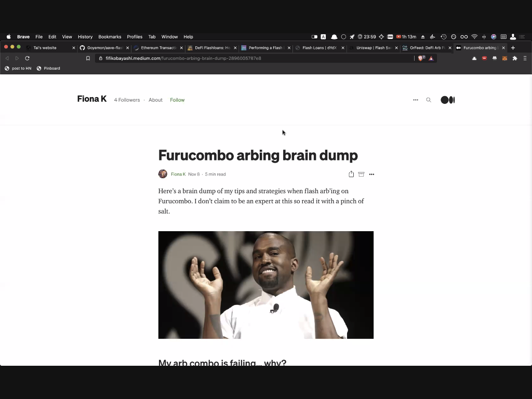Open the View menu
This screenshot has height=399, width=532.
67,37
